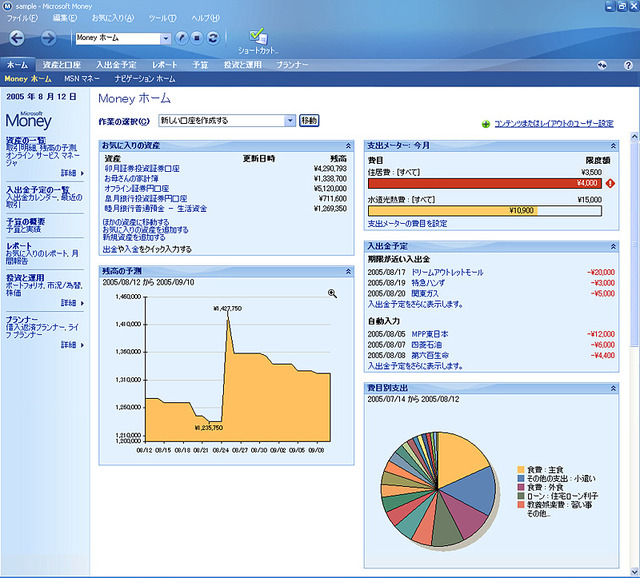Collapse the 残高の予測 panel
Viewport: 640px width, 578px height.
[x=348, y=271]
